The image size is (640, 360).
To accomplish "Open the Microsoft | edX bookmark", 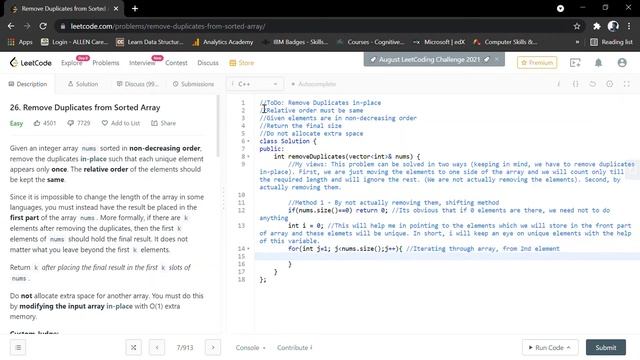I will [439, 42].
